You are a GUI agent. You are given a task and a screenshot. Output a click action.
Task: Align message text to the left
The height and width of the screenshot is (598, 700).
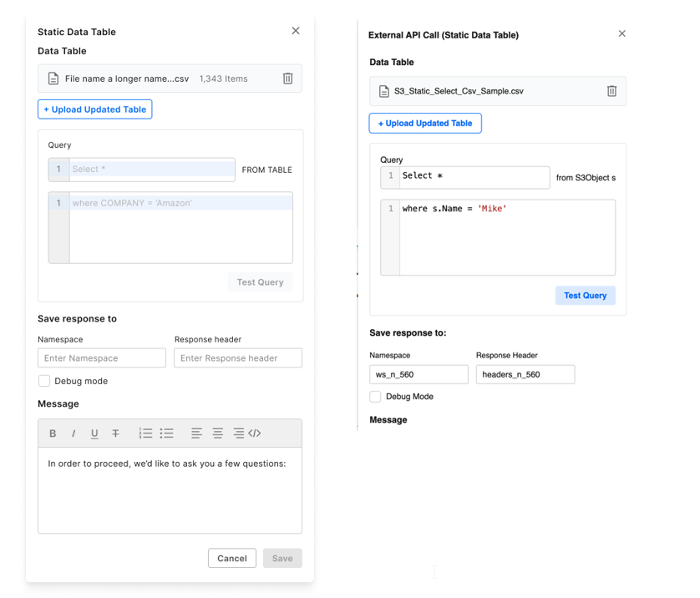tap(196, 433)
